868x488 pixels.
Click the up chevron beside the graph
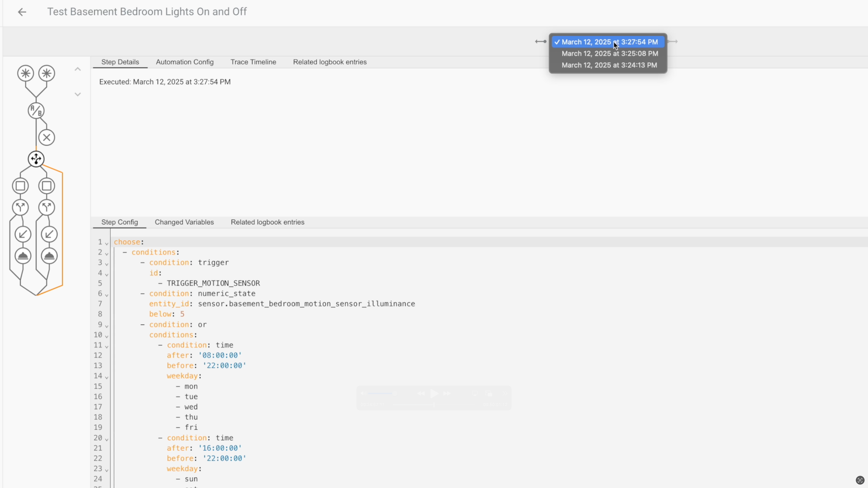[78, 69]
